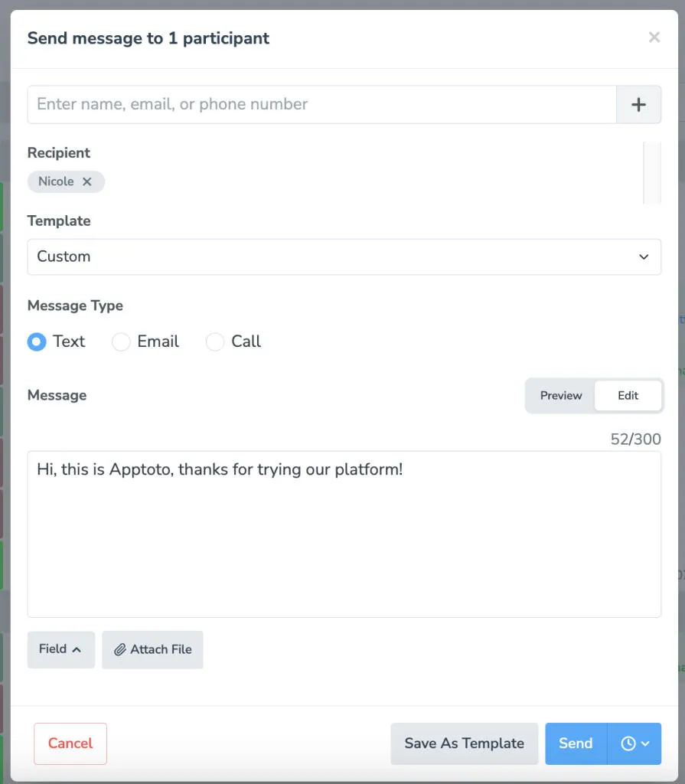The height and width of the screenshot is (784, 685).
Task: Open the Template dropdown showing Custom
Action: pos(344,256)
